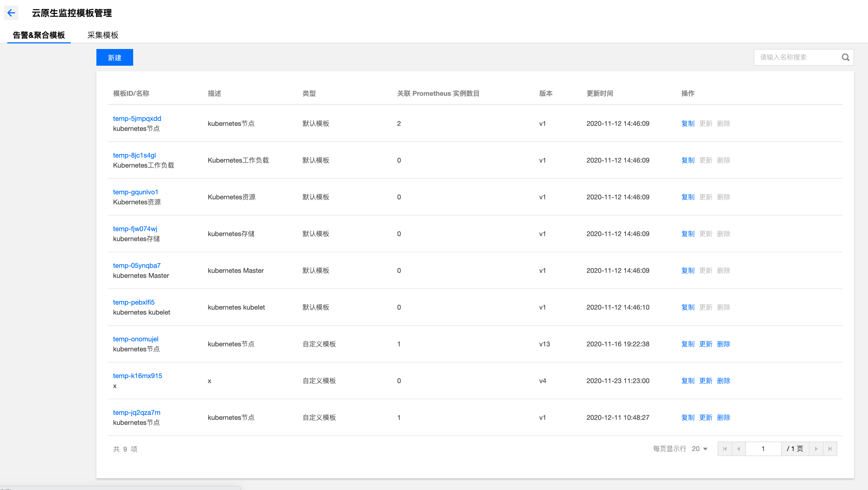Open template temp-k16mx915 link
Image resolution: width=868 pixels, height=490 pixels.
137,376
